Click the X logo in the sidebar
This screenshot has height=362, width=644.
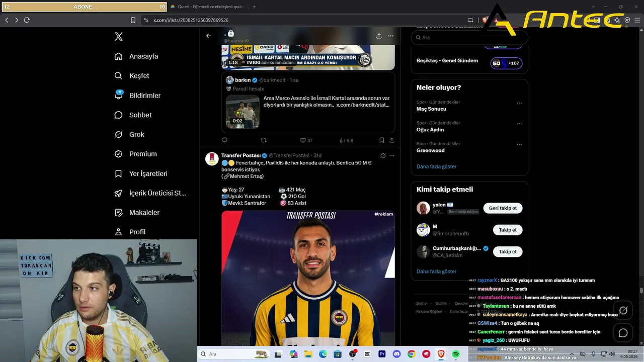pos(119,37)
